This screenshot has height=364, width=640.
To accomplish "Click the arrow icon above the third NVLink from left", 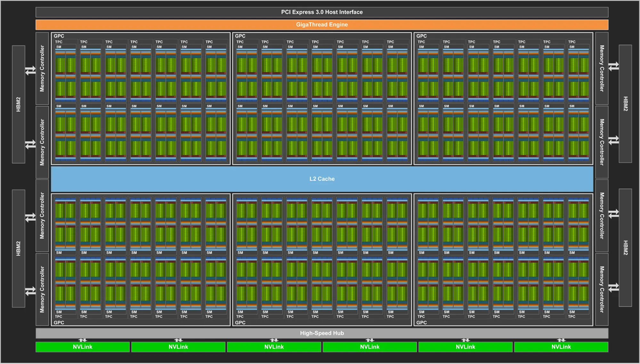I will coord(274,340).
